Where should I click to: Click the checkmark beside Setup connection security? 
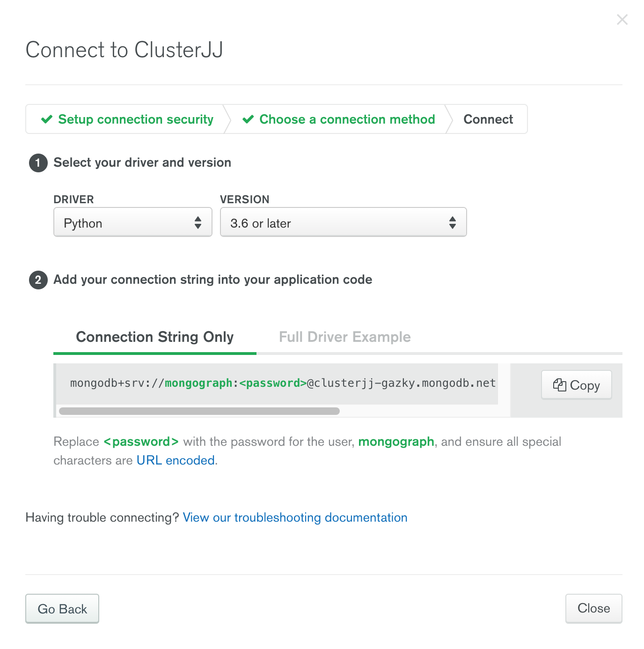[47, 119]
